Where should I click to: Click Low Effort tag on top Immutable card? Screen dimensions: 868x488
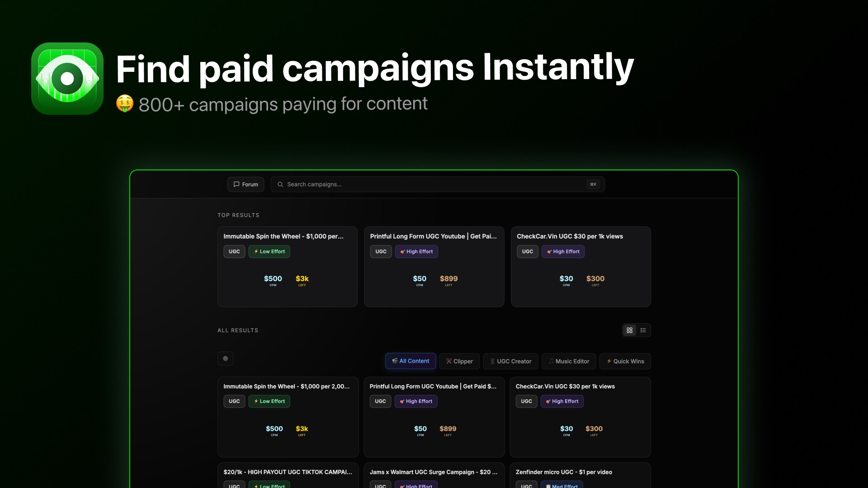(x=269, y=252)
